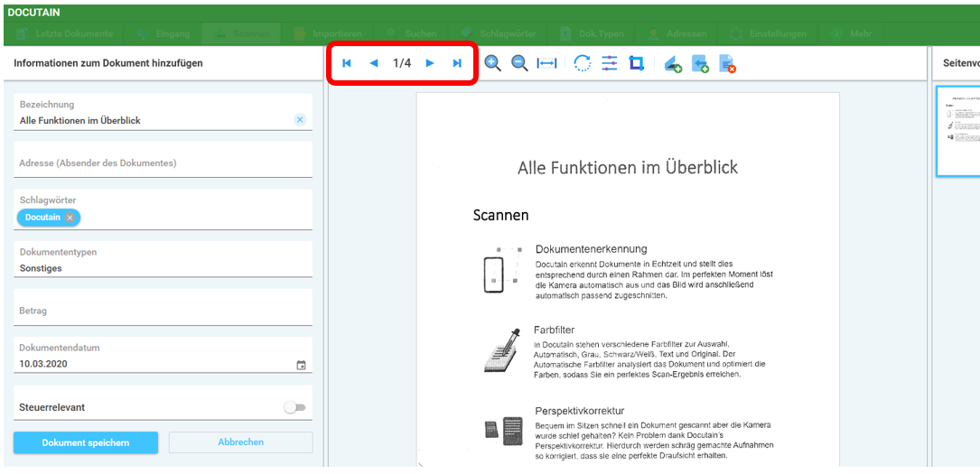
Task: Select the crop tool
Action: click(x=636, y=63)
